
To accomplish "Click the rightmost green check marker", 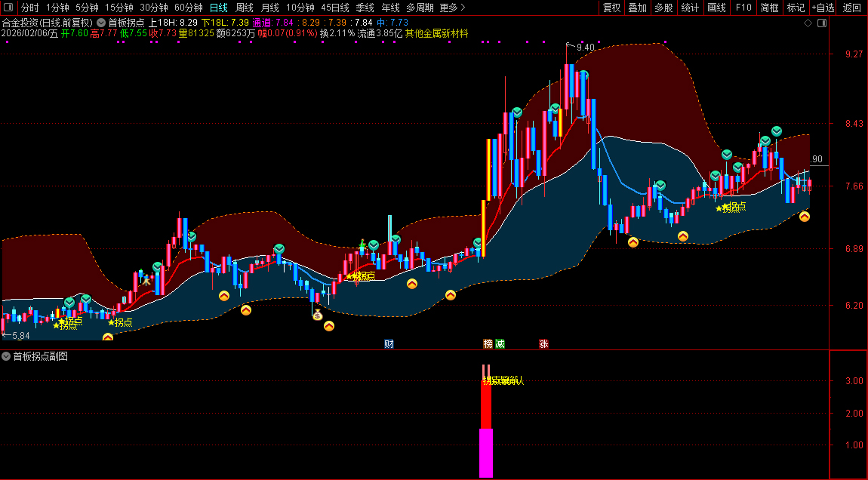I will click(x=777, y=131).
